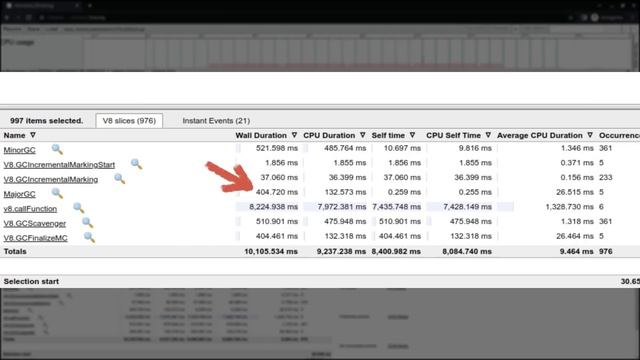Select the 510.901 ms GCScavenger wall duration
Image resolution: width=640 pixels, height=360 pixels.
[277, 222]
